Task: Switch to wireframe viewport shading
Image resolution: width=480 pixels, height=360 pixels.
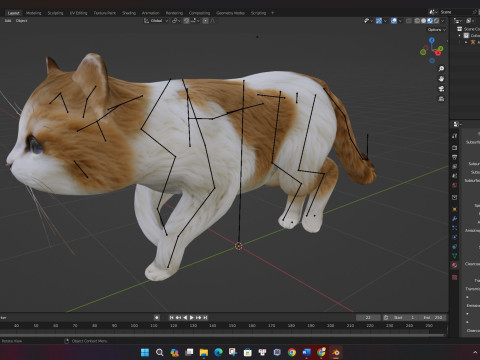Action: click(417, 21)
